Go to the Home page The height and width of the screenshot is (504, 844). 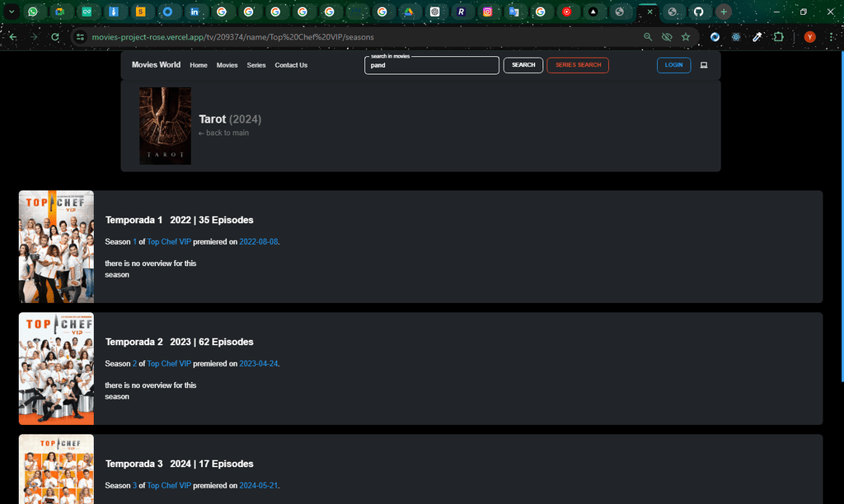pyautogui.click(x=199, y=65)
